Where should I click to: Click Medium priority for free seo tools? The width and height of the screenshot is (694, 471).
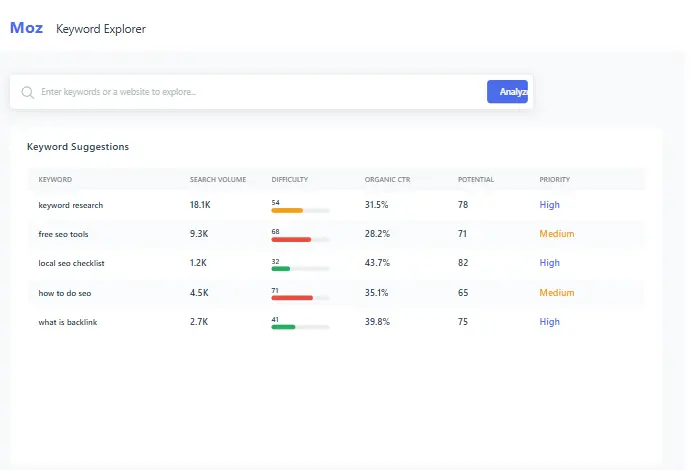pos(557,234)
